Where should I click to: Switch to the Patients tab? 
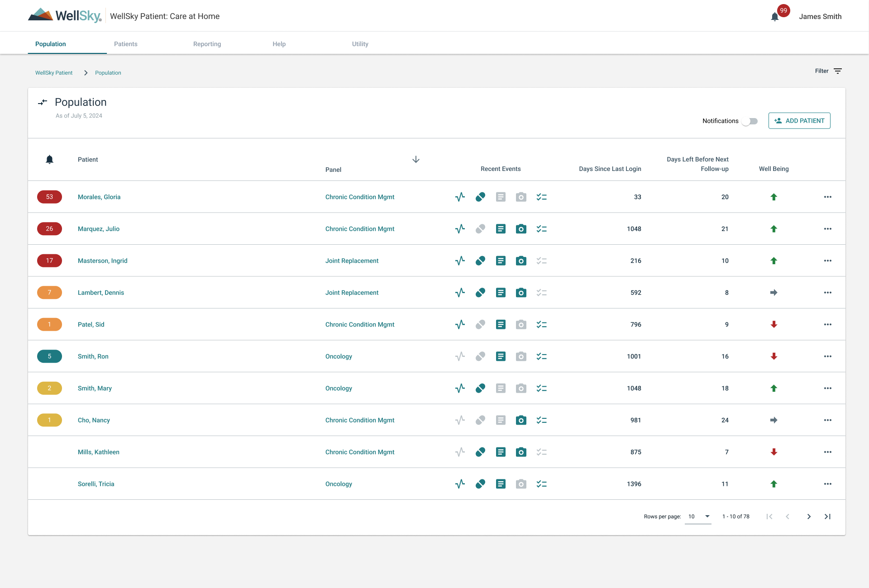126,44
